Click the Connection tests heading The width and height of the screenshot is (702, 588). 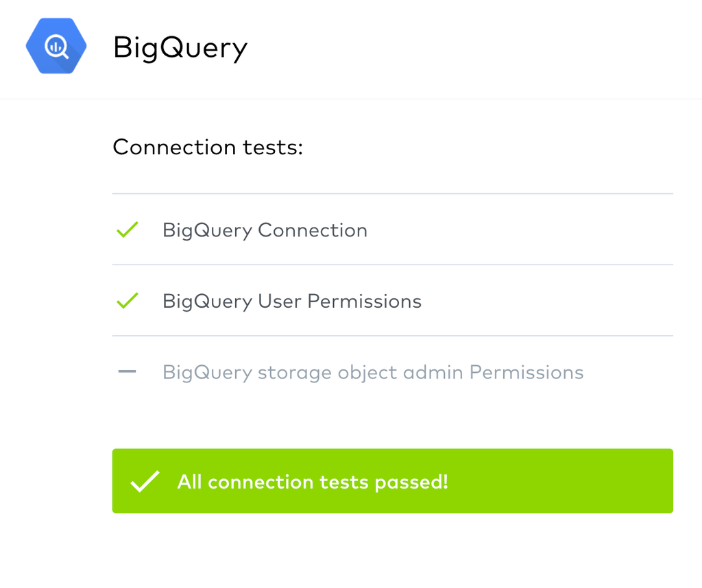pos(208,147)
